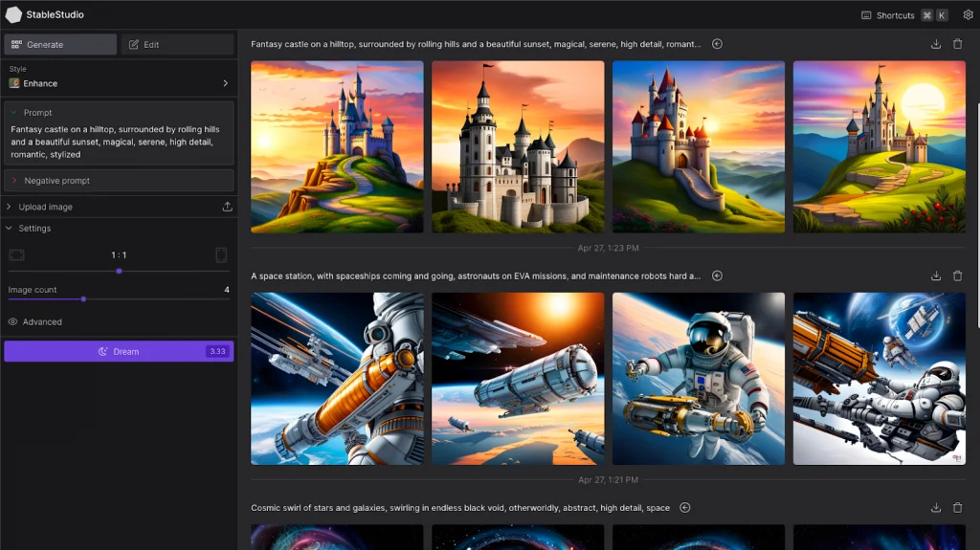Click the settings gear icon in header
The width and height of the screenshot is (980, 550).
(x=968, y=15)
